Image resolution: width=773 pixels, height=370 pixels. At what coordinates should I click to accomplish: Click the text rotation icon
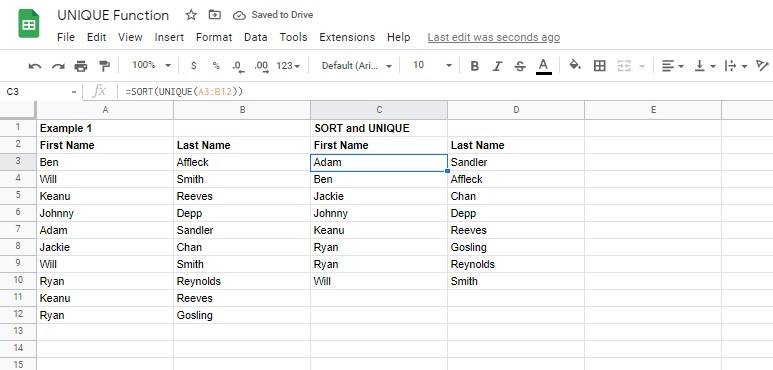762,66
